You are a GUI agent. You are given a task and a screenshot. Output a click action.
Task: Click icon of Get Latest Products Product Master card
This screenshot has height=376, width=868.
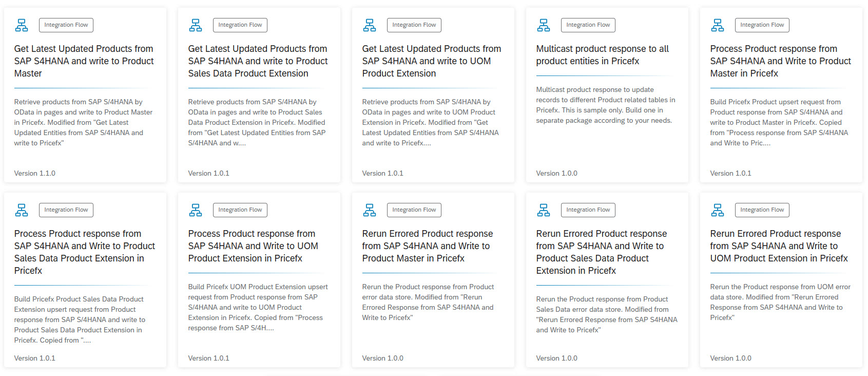click(22, 25)
